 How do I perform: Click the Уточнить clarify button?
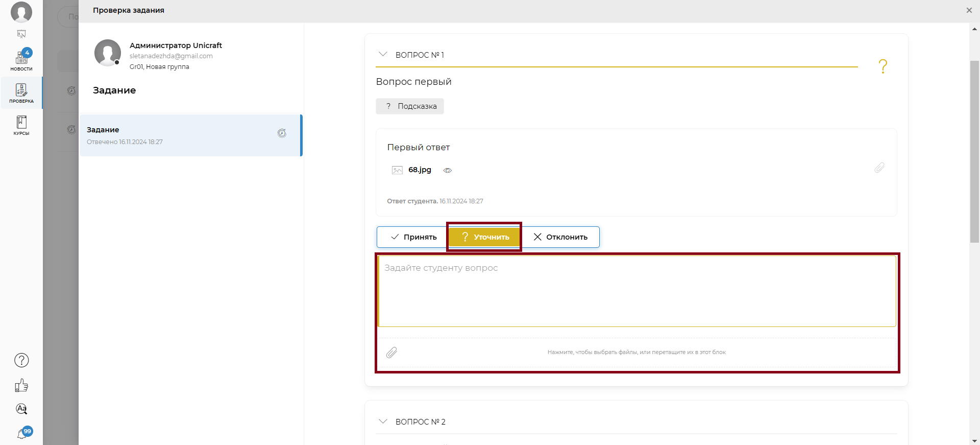pos(484,237)
